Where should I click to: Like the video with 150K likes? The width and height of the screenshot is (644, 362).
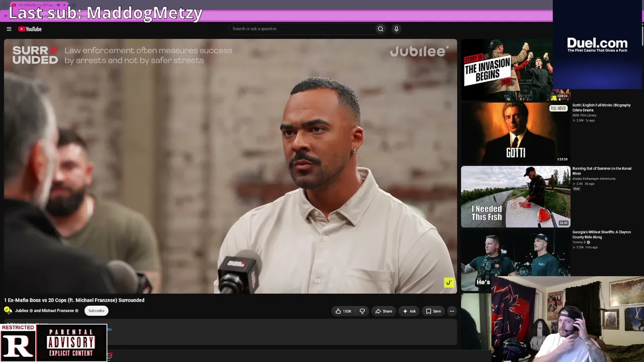(x=343, y=311)
